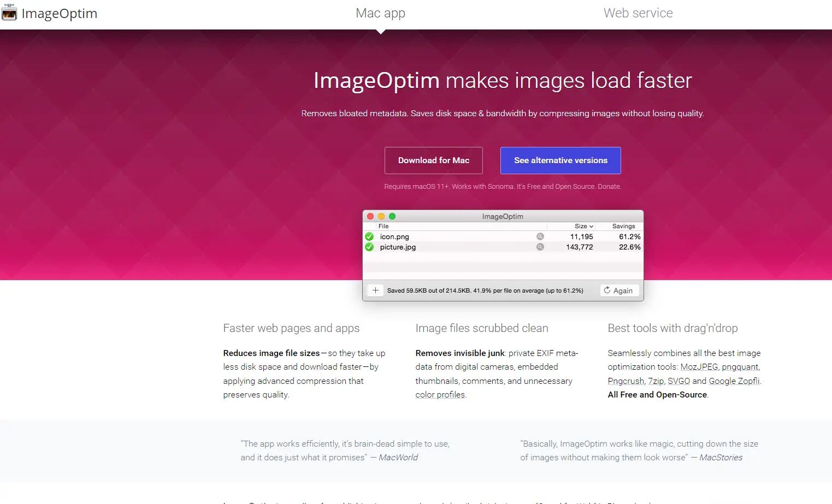Click the 143,772 size value
This screenshot has height=504, width=832.
[579, 247]
